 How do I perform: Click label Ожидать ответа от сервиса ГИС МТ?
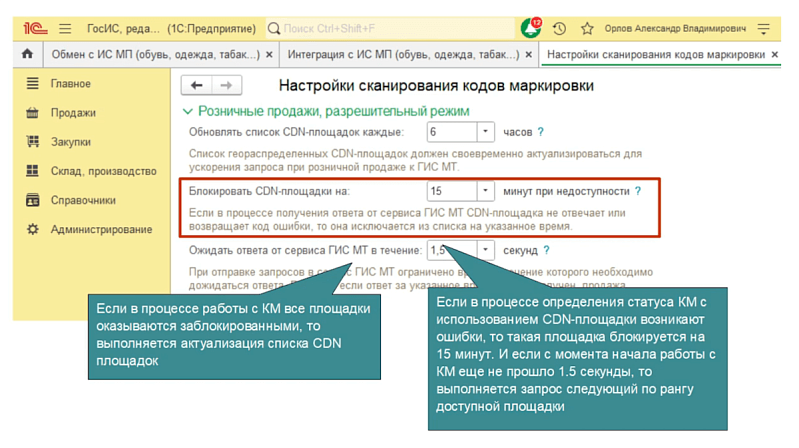(x=305, y=250)
